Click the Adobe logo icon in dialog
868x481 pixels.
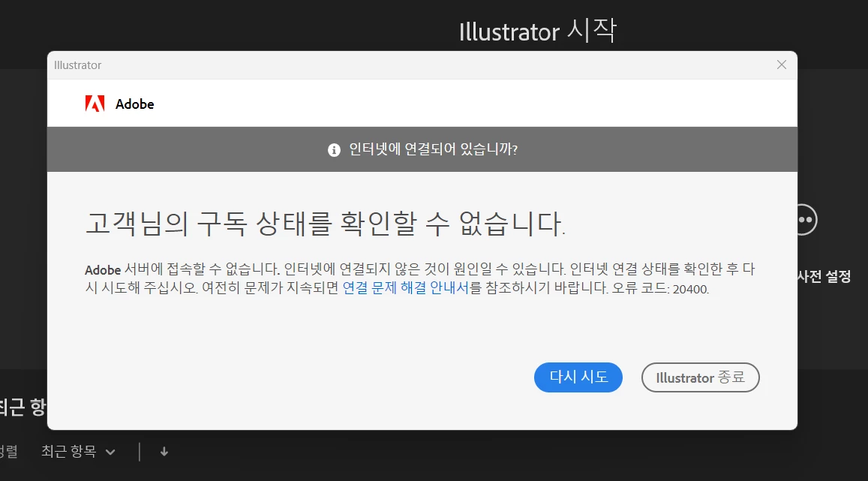click(x=95, y=104)
